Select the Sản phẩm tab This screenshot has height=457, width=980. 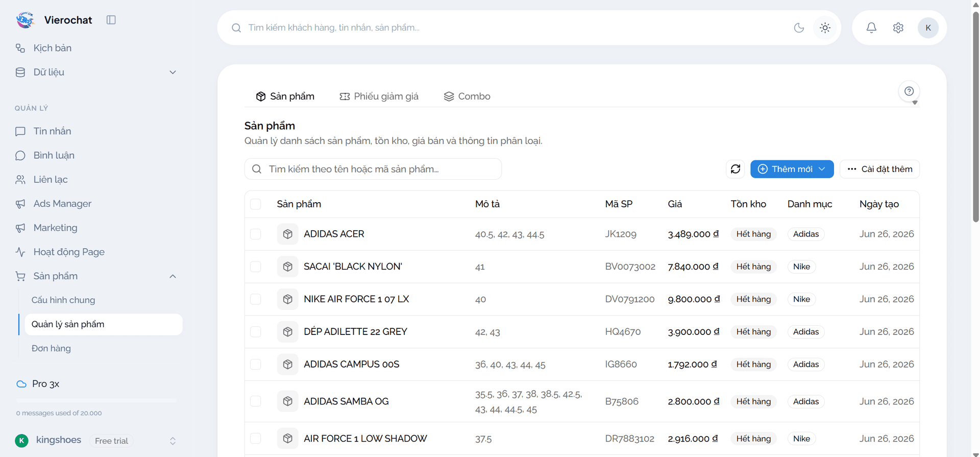pos(285,97)
